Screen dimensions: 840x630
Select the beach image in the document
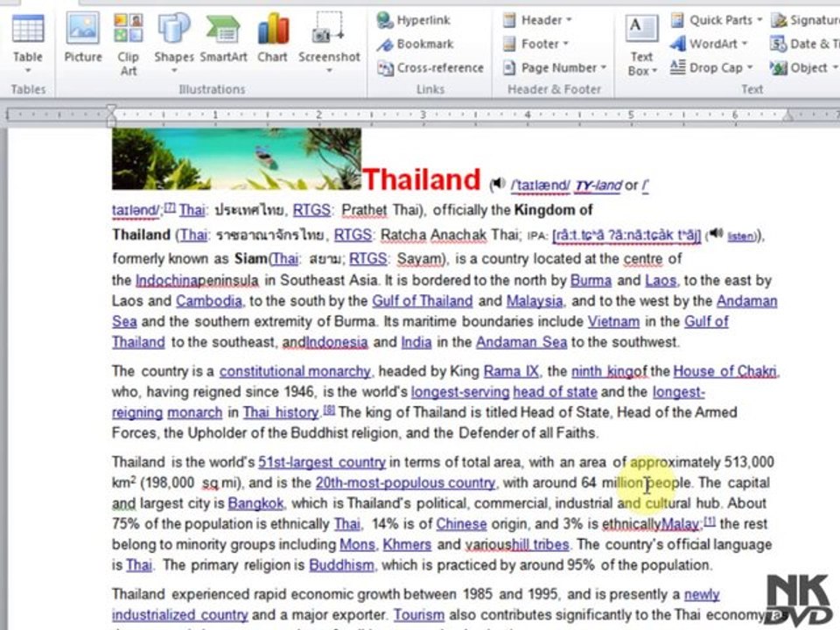(236, 158)
